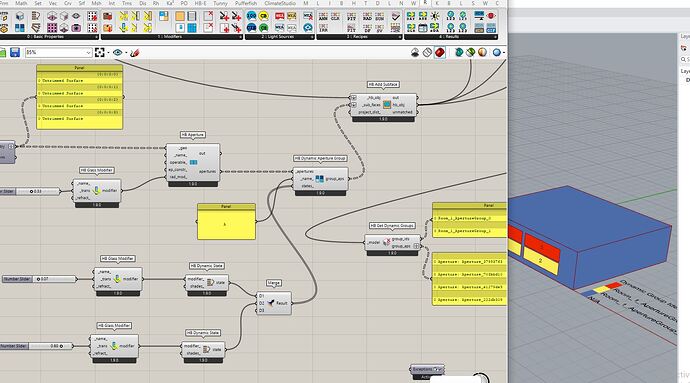
Task: Expand the Light Sources ribbon group
Action: 312,37
